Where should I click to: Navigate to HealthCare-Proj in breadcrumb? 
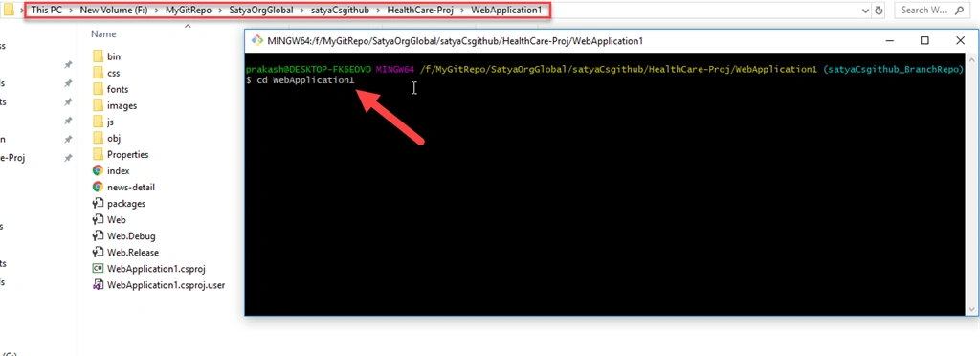pyautogui.click(x=420, y=10)
